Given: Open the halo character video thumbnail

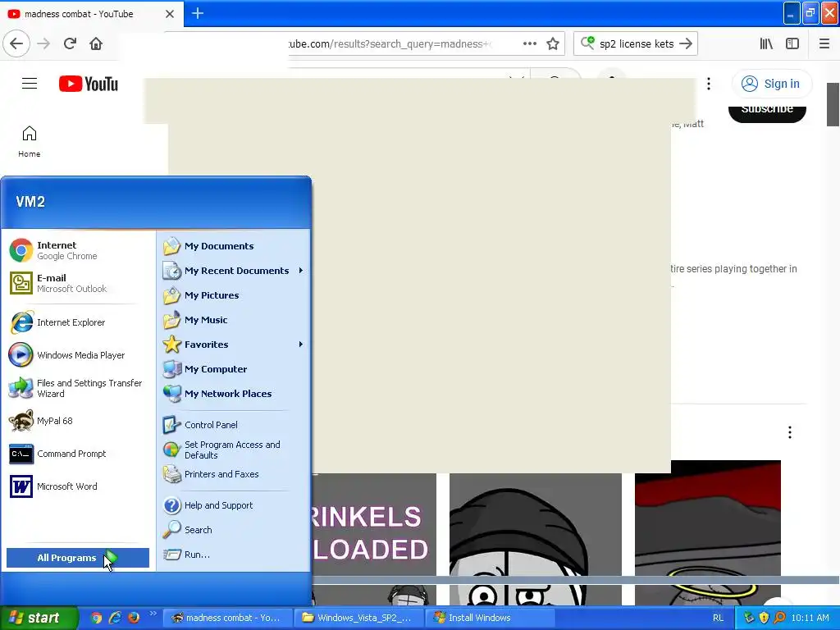Looking at the screenshot, I should [x=708, y=533].
